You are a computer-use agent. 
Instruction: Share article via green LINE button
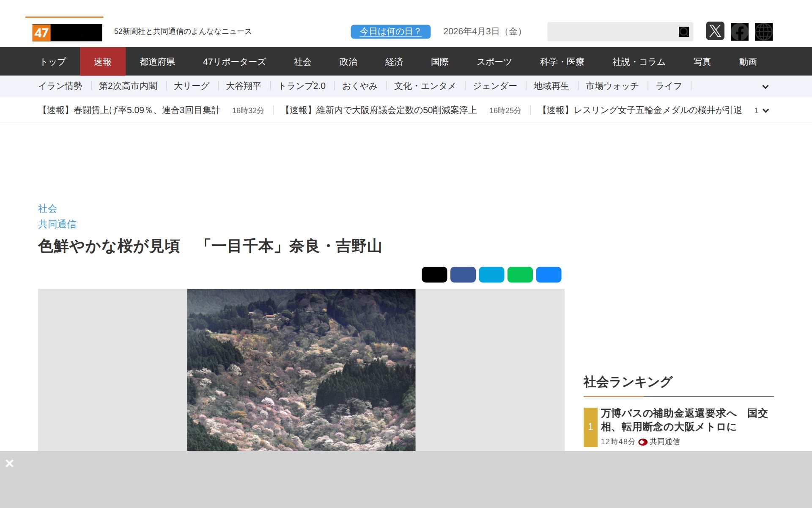(520, 274)
